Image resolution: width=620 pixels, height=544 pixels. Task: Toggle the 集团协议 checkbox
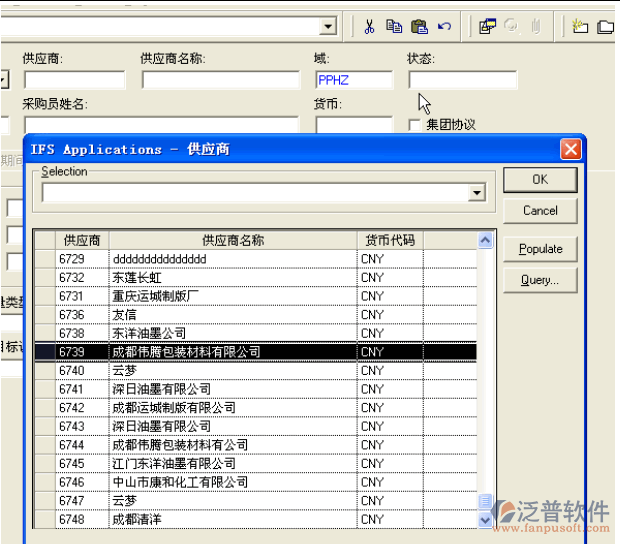click(414, 125)
